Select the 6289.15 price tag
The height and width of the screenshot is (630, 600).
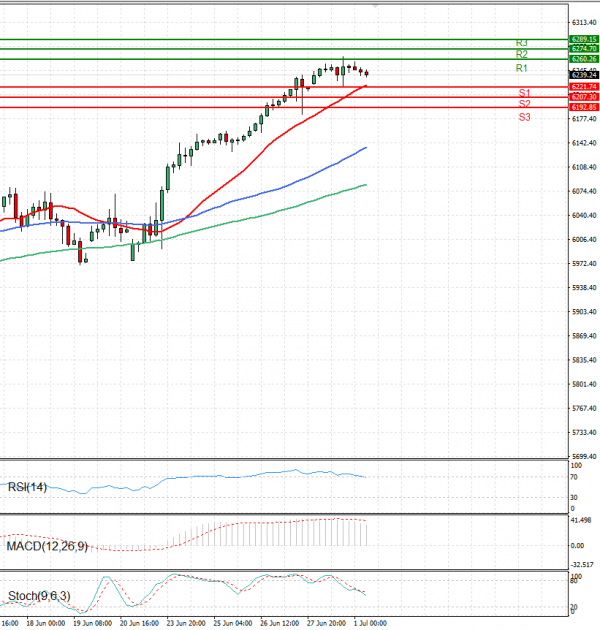(584, 39)
